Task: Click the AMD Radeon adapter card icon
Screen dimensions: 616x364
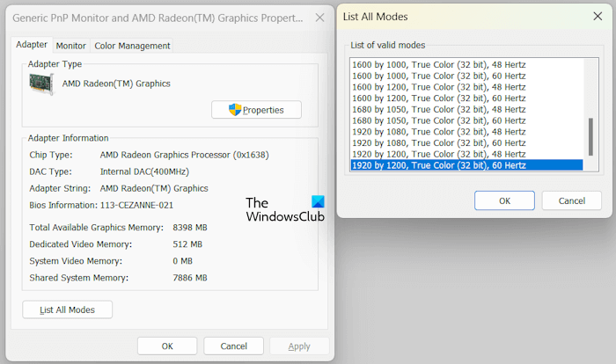Action: (x=41, y=84)
